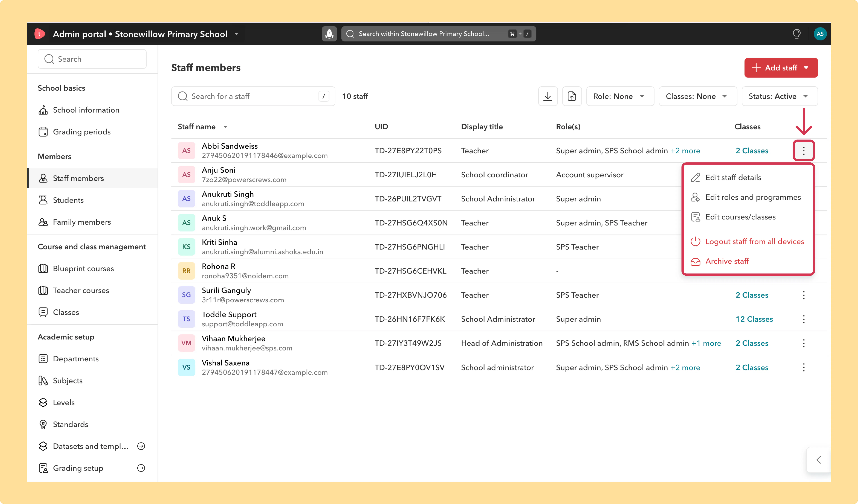This screenshot has height=504, width=858.
Task: Click the Rohona R RR avatar
Action: (186, 271)
